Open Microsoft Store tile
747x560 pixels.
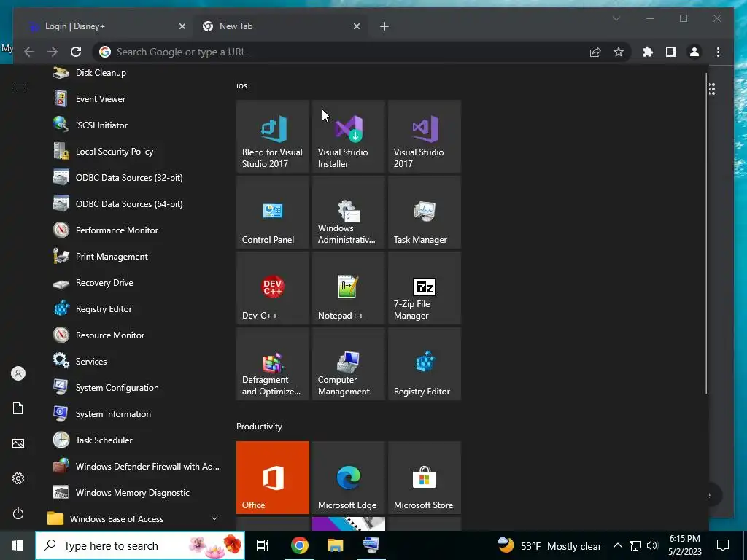425,478
